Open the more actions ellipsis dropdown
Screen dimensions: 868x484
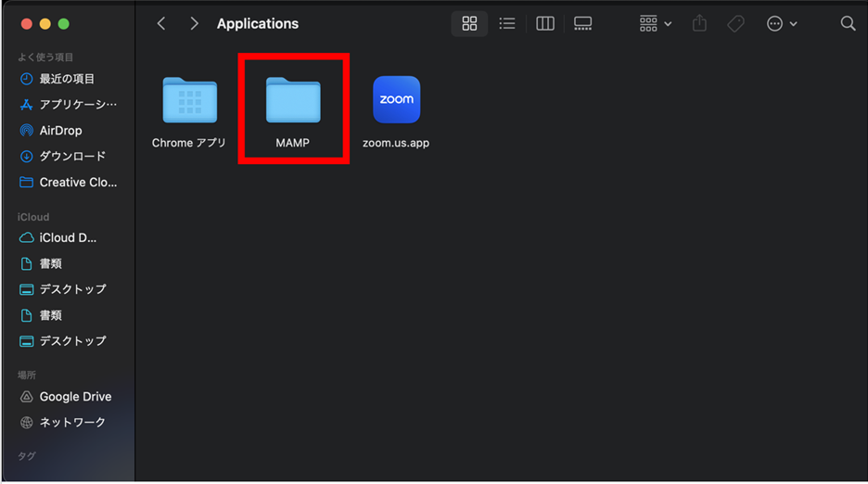tap(782, 24)
